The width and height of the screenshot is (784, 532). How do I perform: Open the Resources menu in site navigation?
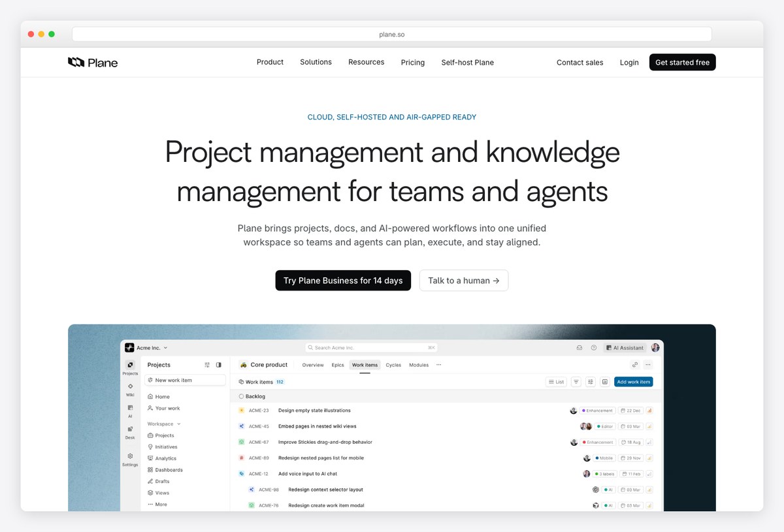367,62
